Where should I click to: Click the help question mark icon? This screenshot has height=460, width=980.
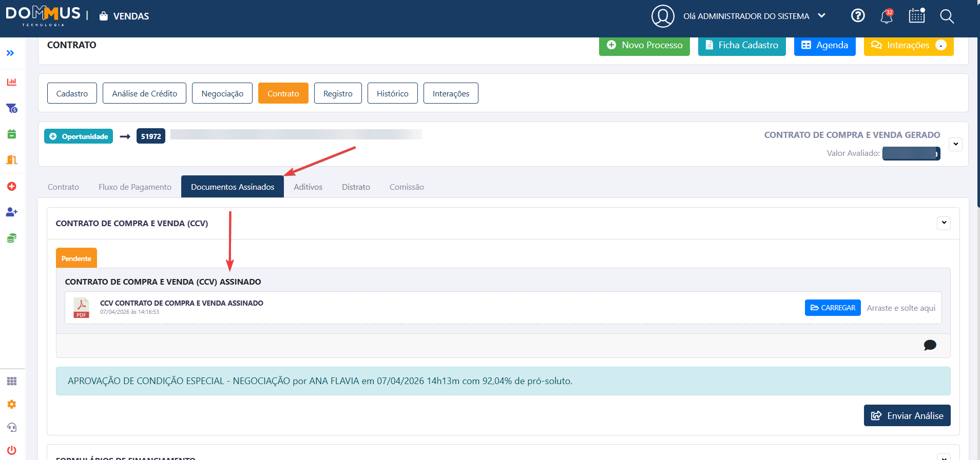click(858, 16)
